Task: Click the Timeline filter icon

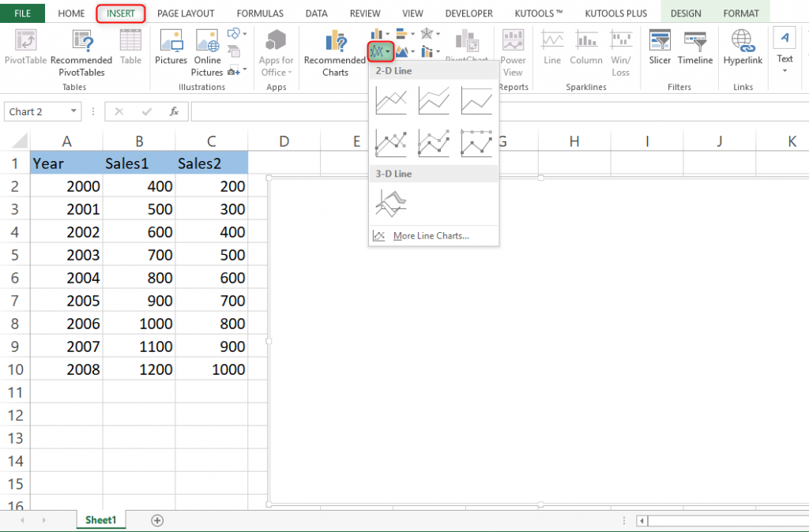Action: click(694, 50)
